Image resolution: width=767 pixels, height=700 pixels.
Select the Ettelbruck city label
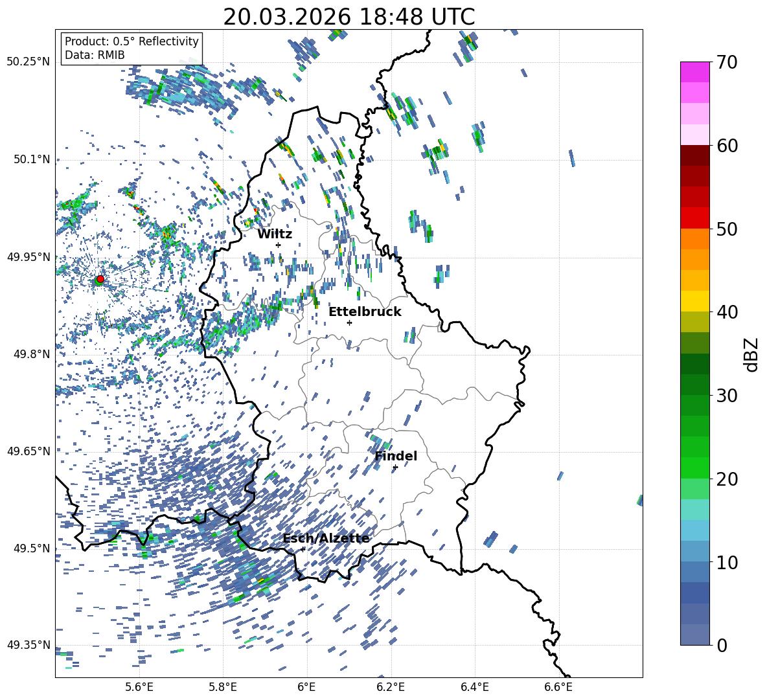click(365, 311)
